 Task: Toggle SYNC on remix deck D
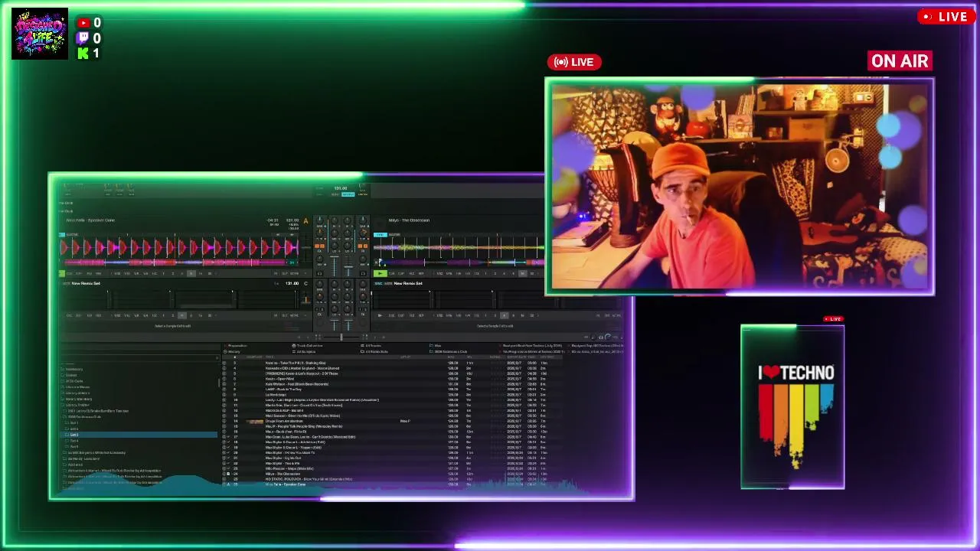coord(377,283)
